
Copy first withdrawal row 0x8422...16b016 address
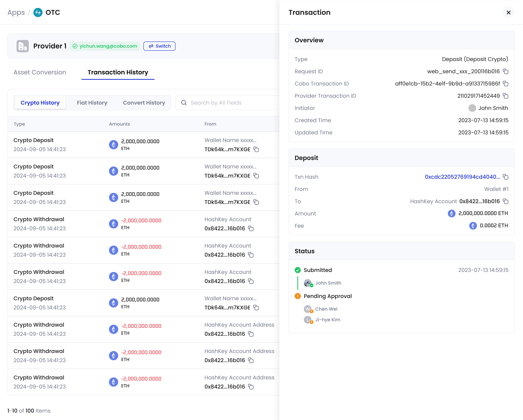click(x=251, y=229)
